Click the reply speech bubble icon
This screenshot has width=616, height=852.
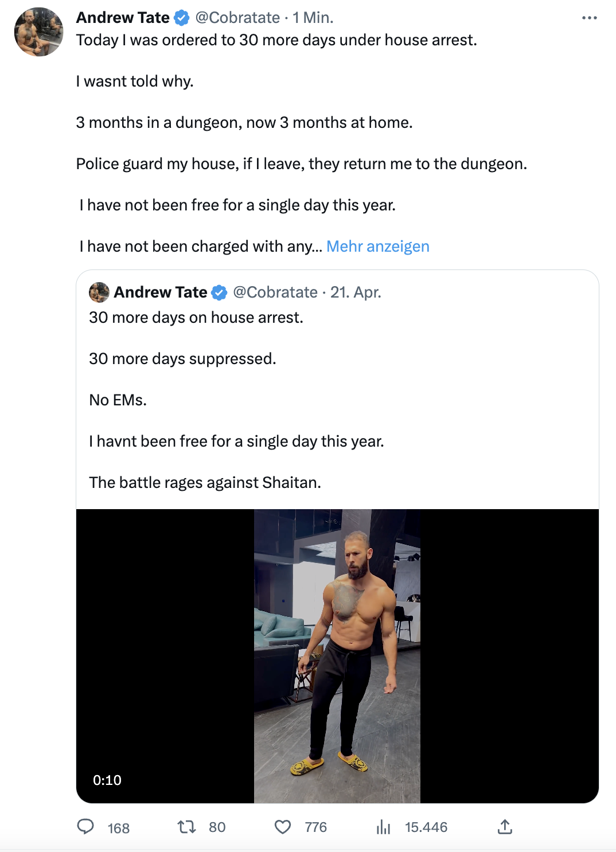86,826
